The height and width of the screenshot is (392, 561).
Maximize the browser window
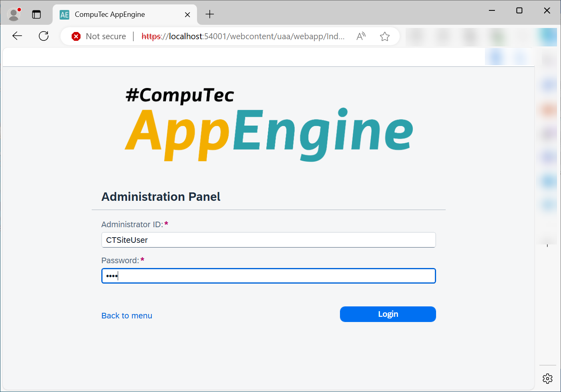click(519, 10)
